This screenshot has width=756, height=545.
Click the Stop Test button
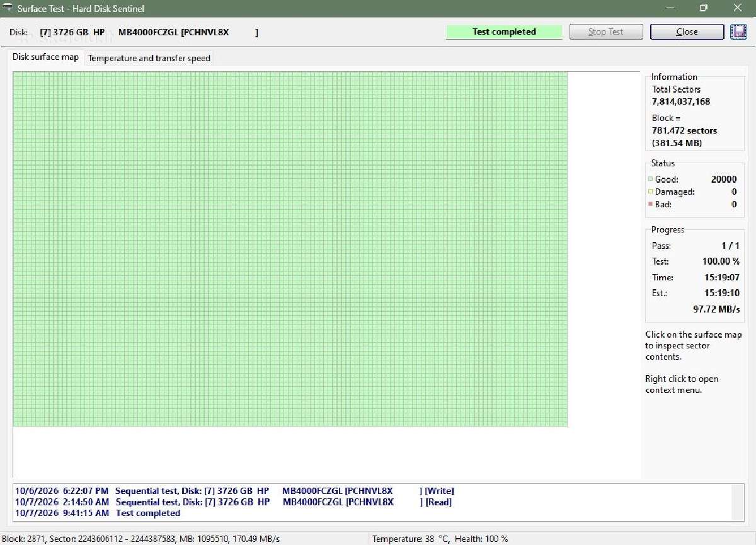[x=606, y=32]
